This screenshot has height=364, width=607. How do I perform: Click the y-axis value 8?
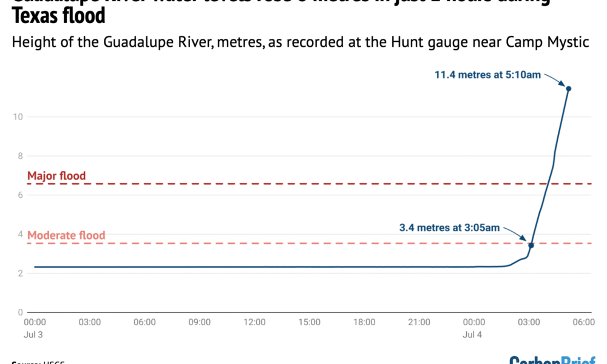coord(19,156)
